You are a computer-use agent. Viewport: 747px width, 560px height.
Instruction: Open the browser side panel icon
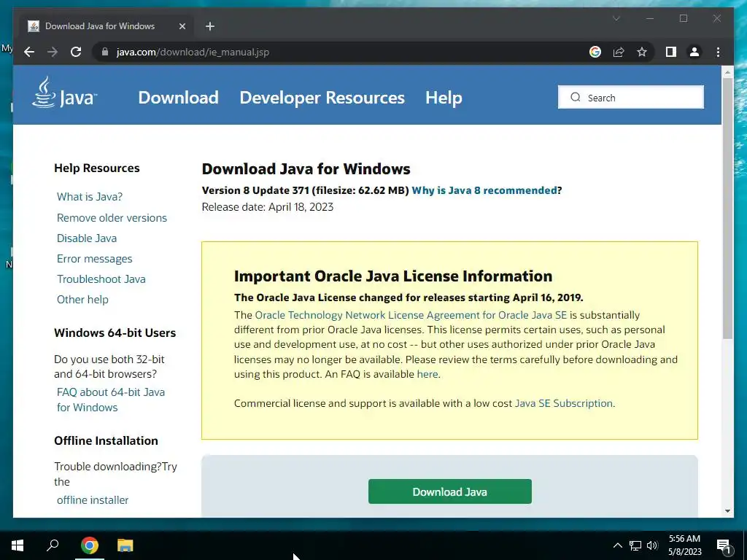(671, 52)
